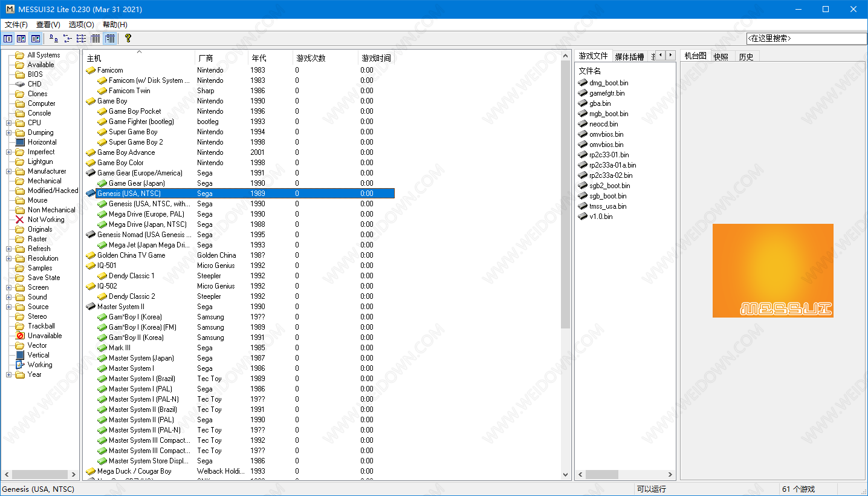Click the CHD drive icon in tree
Image resolution: width=868 pixels, height=496 pixels.
(19, 84)
